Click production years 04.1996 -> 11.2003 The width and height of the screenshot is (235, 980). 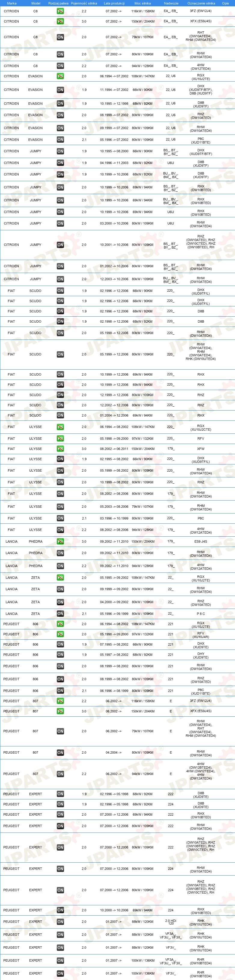114,163
